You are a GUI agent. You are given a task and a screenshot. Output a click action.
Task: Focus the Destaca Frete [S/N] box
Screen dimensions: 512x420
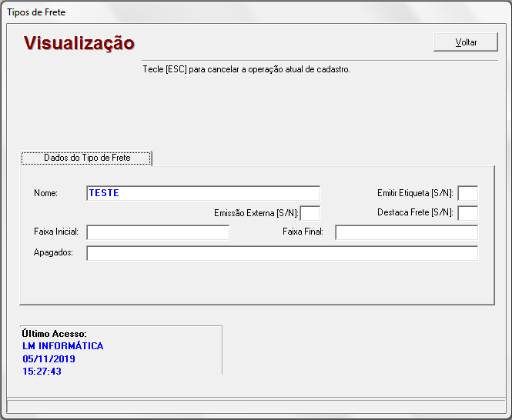[467, 213]
